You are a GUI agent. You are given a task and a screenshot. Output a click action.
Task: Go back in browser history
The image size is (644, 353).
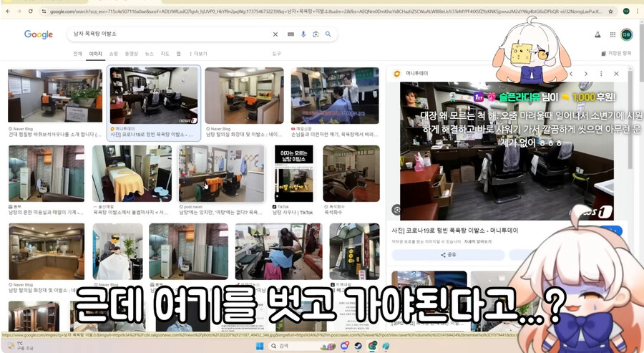pos(9,11)
